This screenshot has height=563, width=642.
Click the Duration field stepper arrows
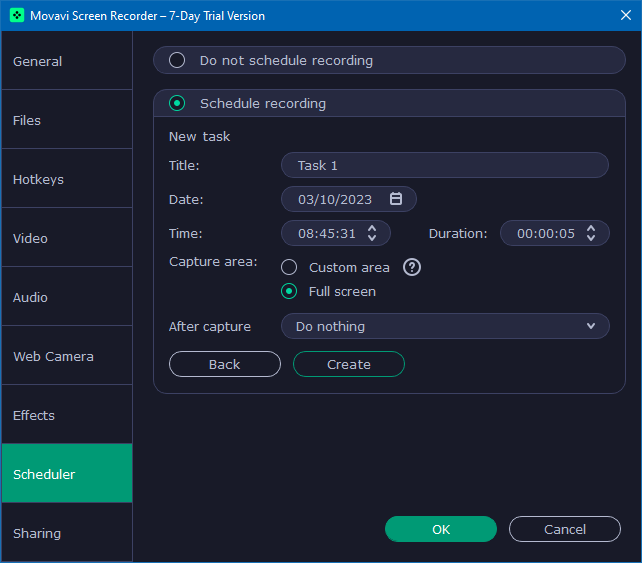coord(591,233)
